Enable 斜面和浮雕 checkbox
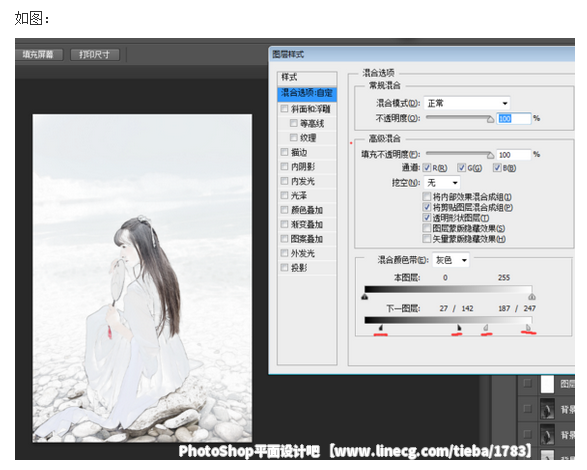This screenshot has width=587, height=470. pos(285,109)
